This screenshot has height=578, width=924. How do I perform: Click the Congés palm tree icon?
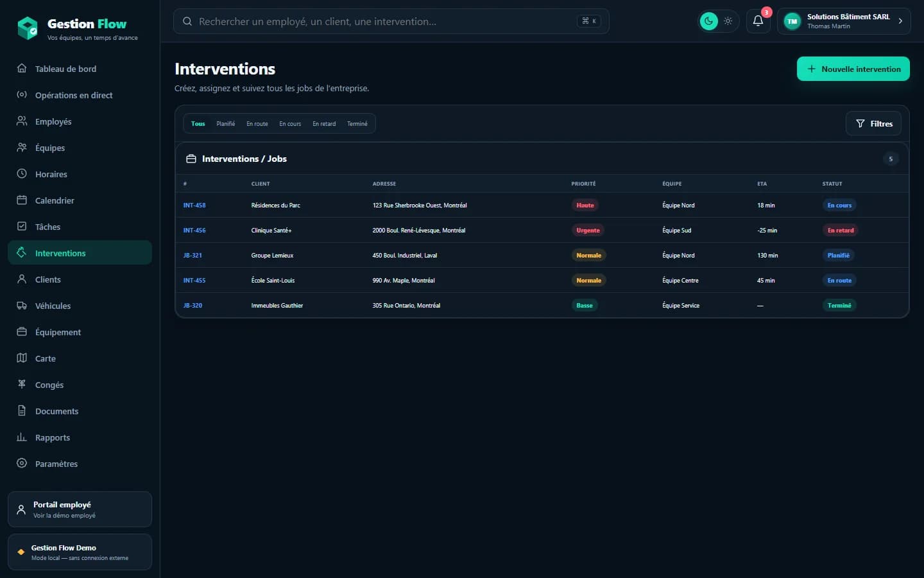tap(22, 384)
